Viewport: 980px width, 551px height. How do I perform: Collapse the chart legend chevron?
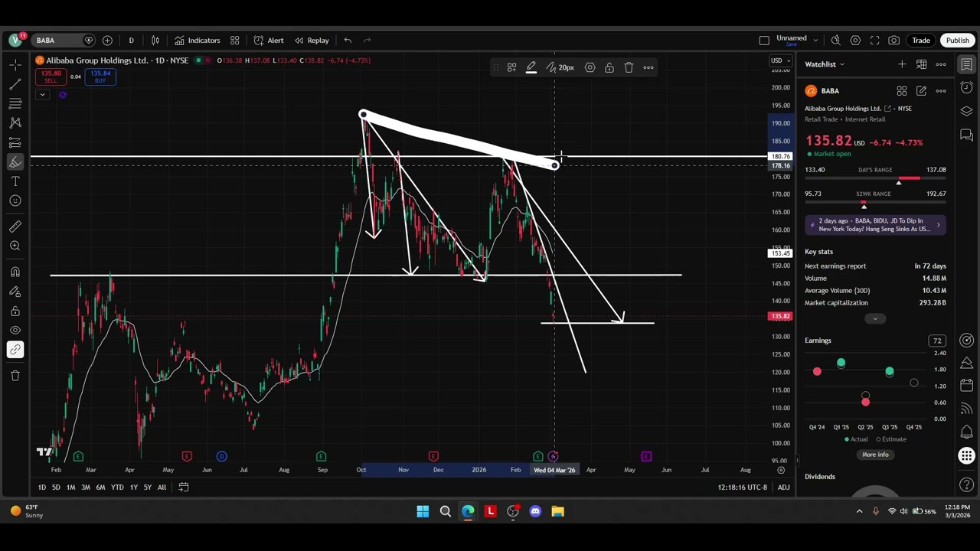[x=43, y=95]
